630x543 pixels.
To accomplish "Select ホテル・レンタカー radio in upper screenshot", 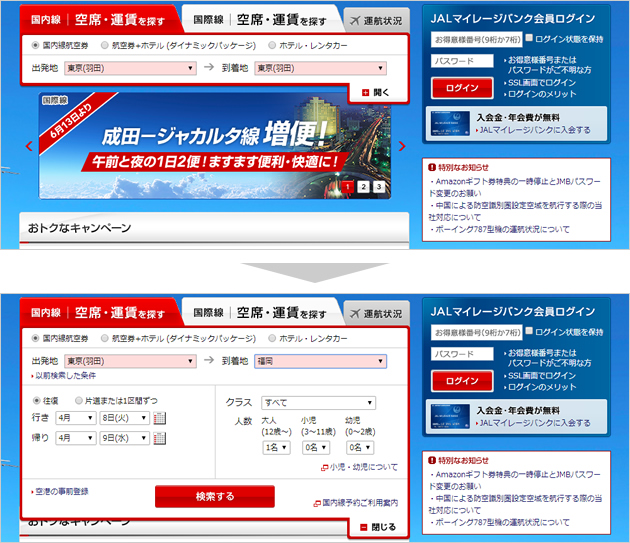I will coord(272,45).
